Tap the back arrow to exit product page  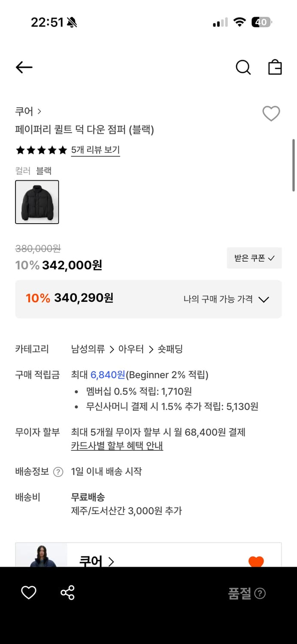pos(24,67)
